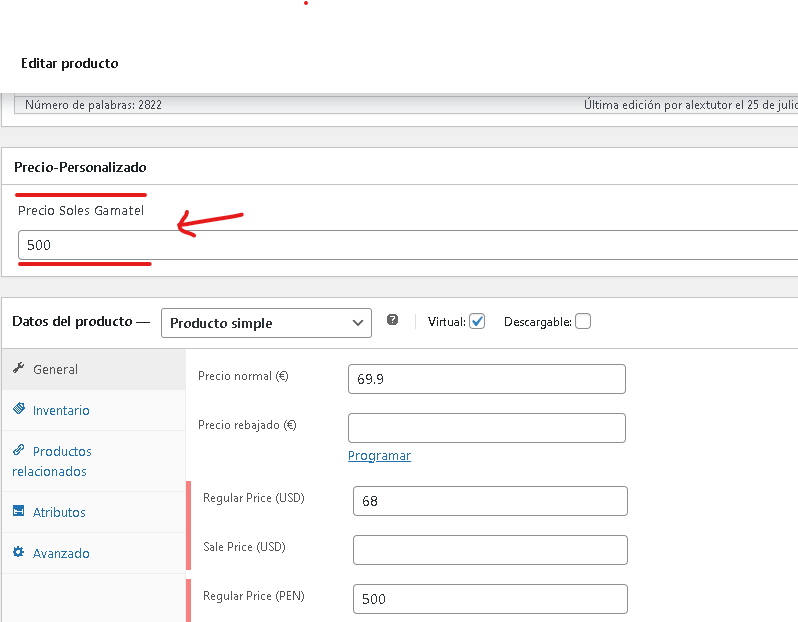Focus the Precio Soles Gamatel field
This screenshot has width=798, height=622.
(408, 245)
